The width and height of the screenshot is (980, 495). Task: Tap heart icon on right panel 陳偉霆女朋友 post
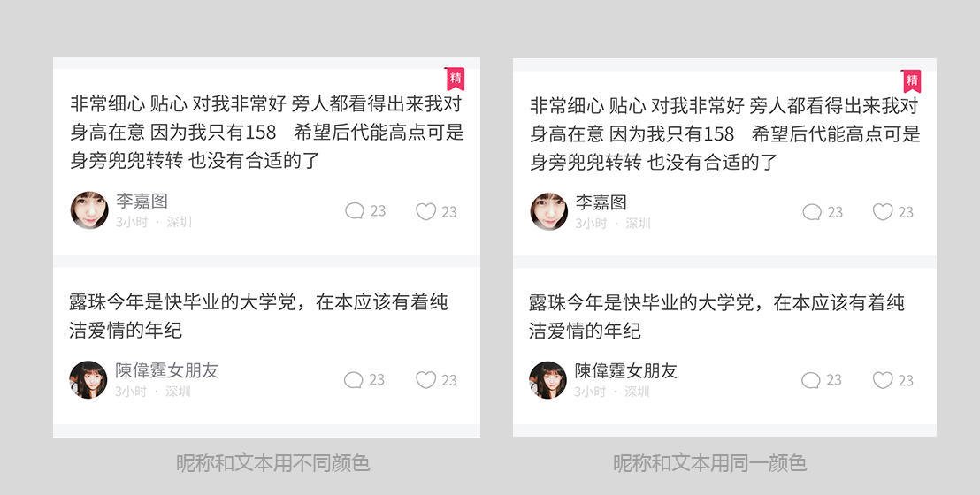click(x=883, y=380)
